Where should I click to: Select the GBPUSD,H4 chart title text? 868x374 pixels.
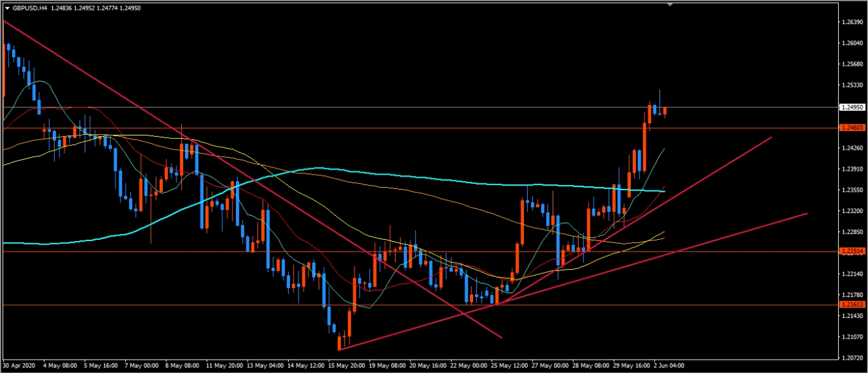[29, 8]
